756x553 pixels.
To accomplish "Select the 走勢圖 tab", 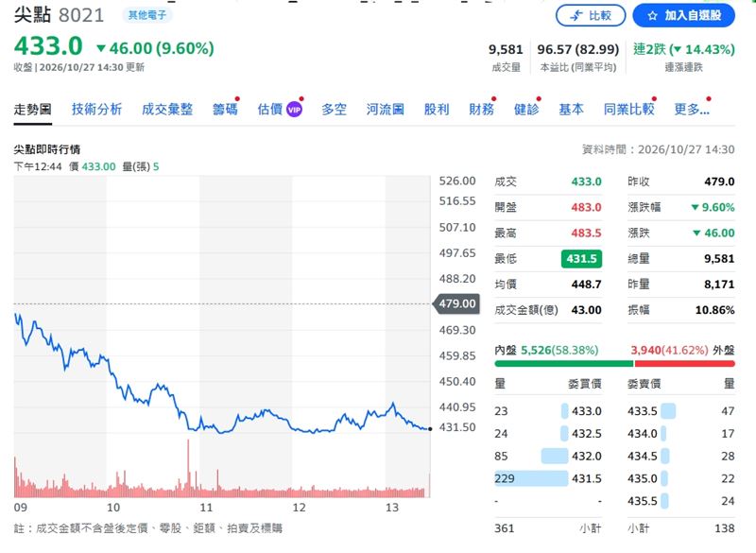I will [32, 110].
